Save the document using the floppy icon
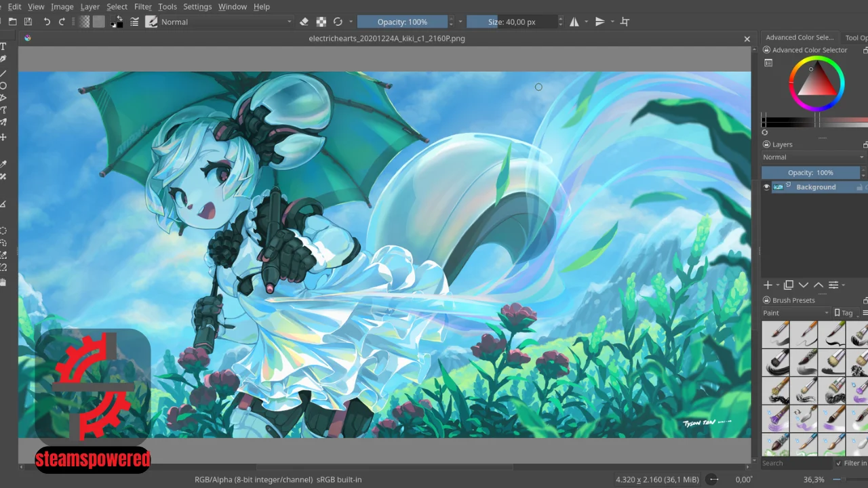The height and width of the screenshot is (488, 868). tap(28, 22)
